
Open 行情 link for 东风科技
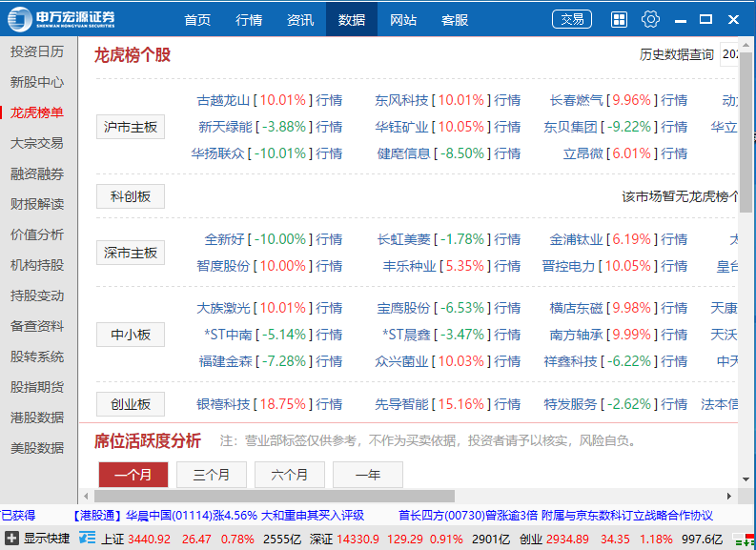[x=507, y=100]
